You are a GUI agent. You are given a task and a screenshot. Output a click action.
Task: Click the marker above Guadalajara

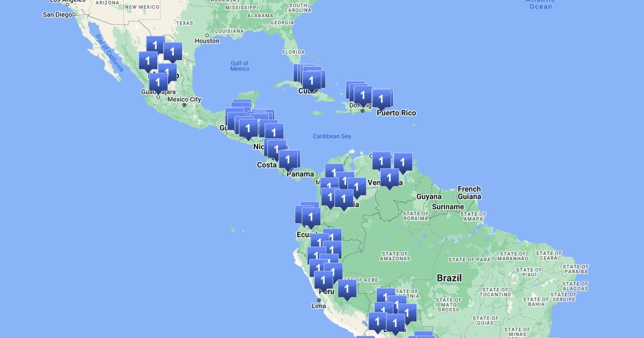coord(158,83)
